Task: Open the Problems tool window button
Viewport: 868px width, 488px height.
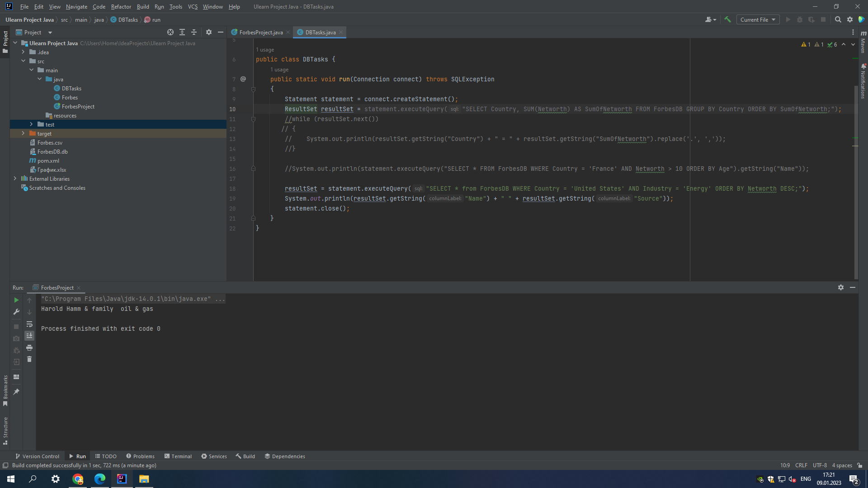Action: pyautogui.click(x=140, y=456)
